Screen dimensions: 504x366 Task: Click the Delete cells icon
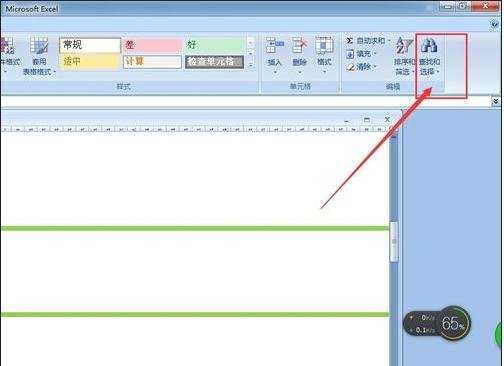[x=299, y=46]
